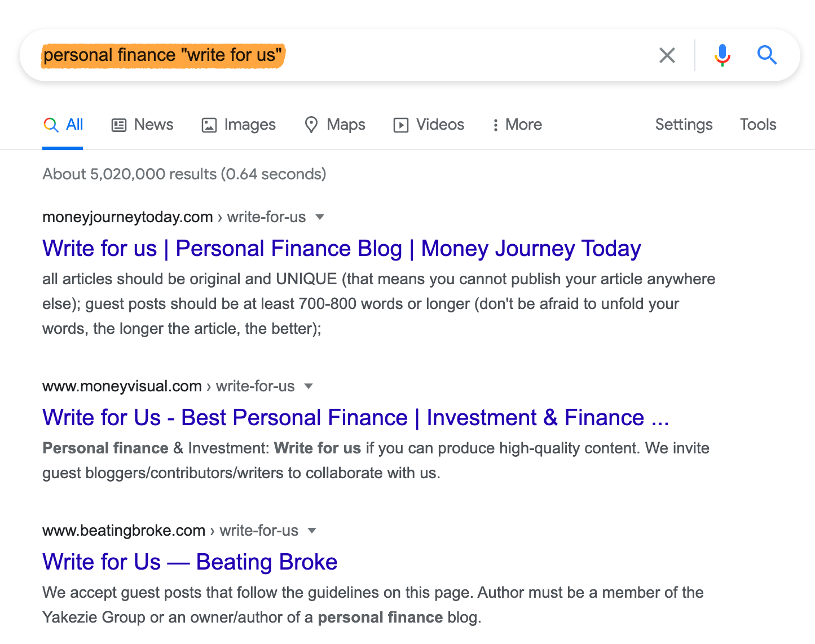Screen dimensions: 815x644
Task: Open the Best Personal Finance result link
Action: pyautogui.click(x=355, y=418)
